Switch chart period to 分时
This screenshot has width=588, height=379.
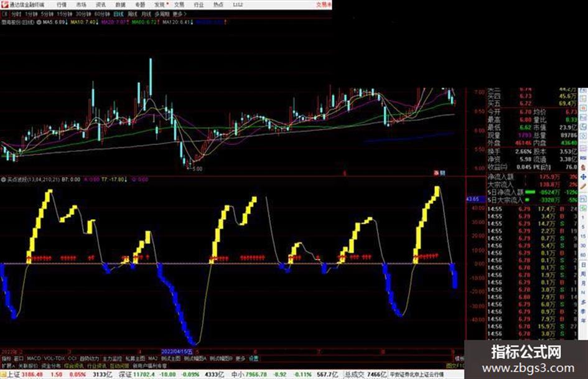[16, 14]
